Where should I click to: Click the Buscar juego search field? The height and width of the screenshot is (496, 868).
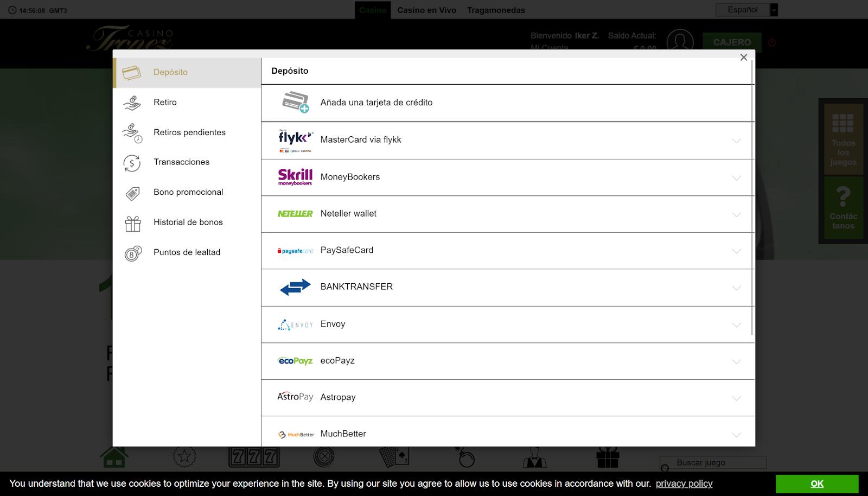(713, 463)
